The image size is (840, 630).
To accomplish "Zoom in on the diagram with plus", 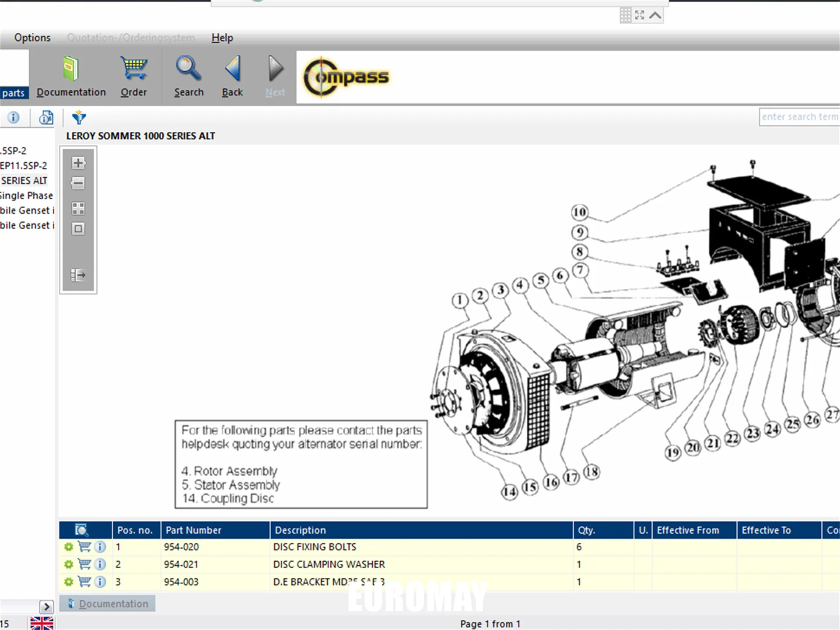I will (x=78, y=163).
